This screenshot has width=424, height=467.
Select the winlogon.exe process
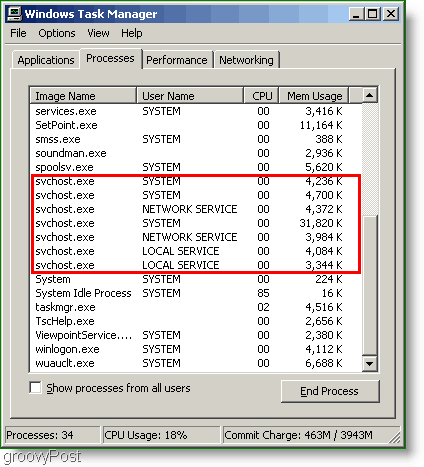point(196,349)
